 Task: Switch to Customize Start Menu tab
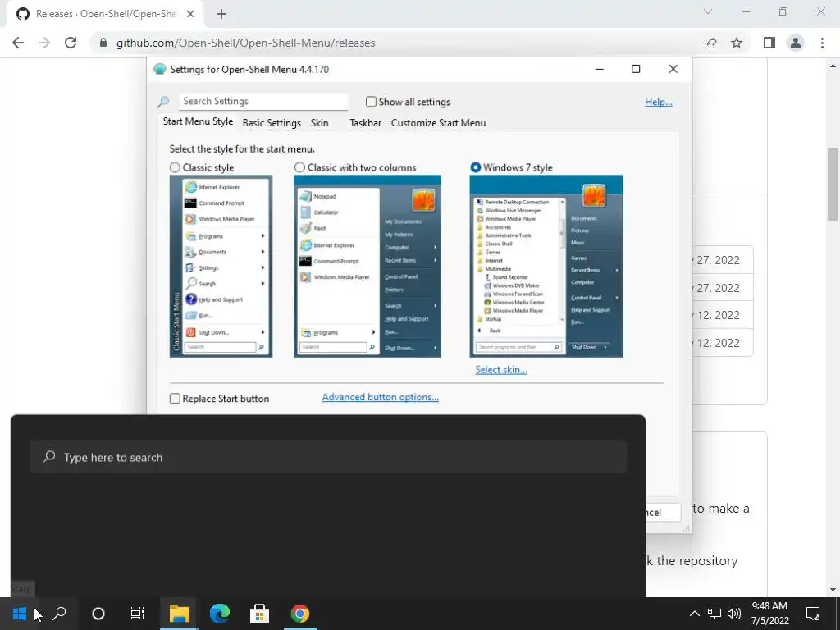click(x=438, y=123)
